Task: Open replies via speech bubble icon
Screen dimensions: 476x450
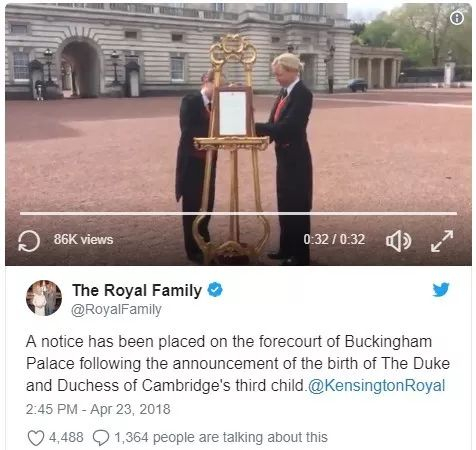Action: (x=101, y=438)
